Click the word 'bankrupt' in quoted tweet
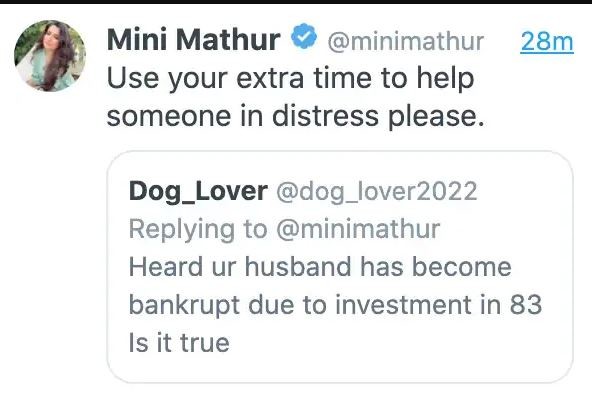The image size is (592, 393). (184, 305)
